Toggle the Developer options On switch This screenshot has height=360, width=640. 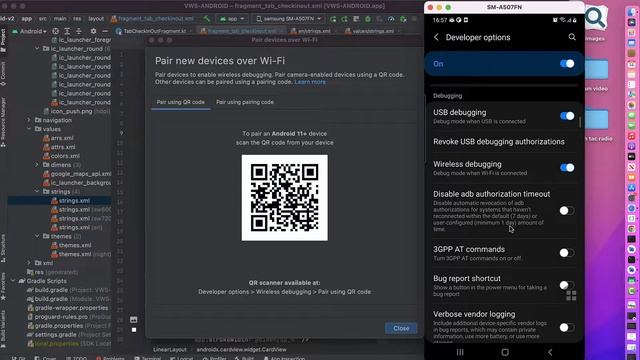coord(567,64)
